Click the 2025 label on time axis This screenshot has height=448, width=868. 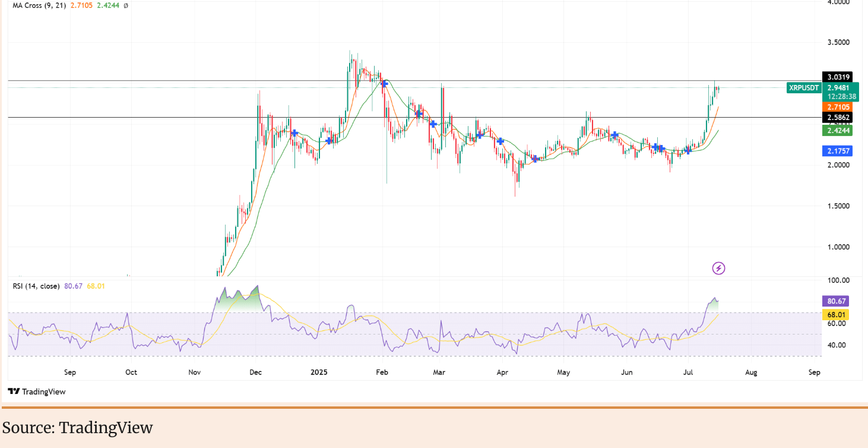coord(319,373)
